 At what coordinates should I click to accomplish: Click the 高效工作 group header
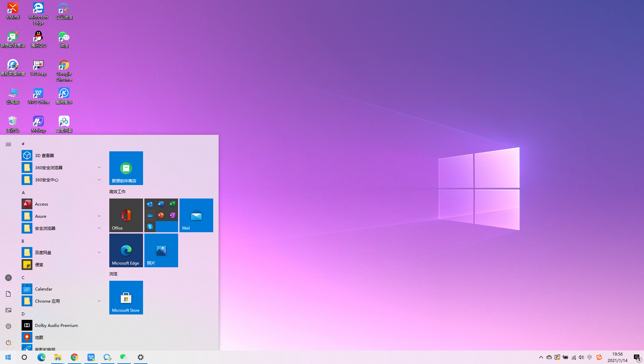pos(117,192)
